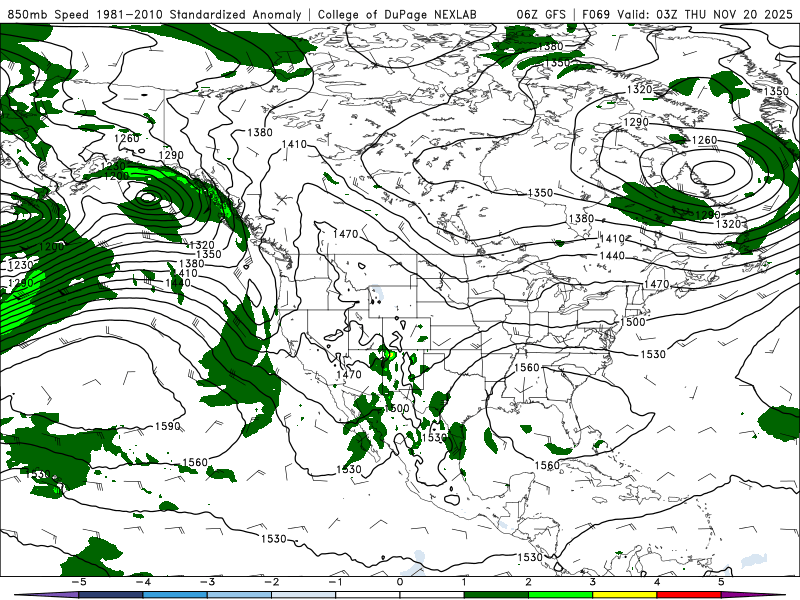This screenshot has height=600, width=800.
Task: Click the 4 label on the color scale
Action: pyautogui.click(x=657, y=582)
